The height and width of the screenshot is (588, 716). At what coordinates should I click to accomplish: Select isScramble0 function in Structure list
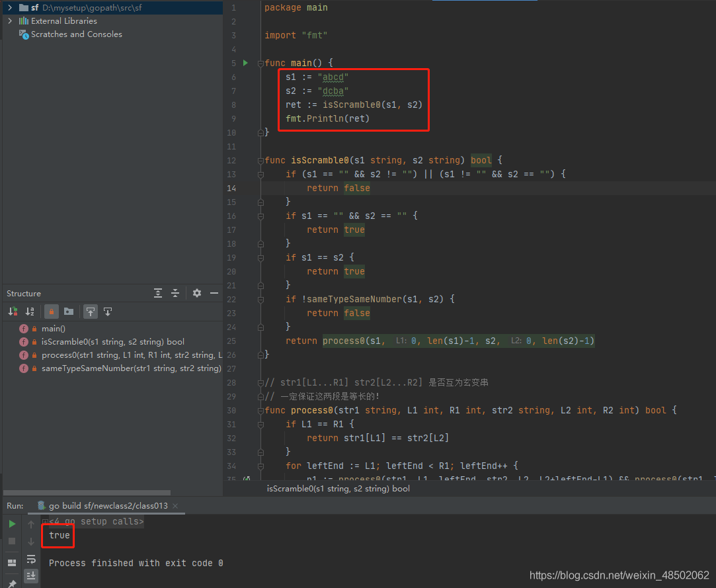(x=113, y=342)
